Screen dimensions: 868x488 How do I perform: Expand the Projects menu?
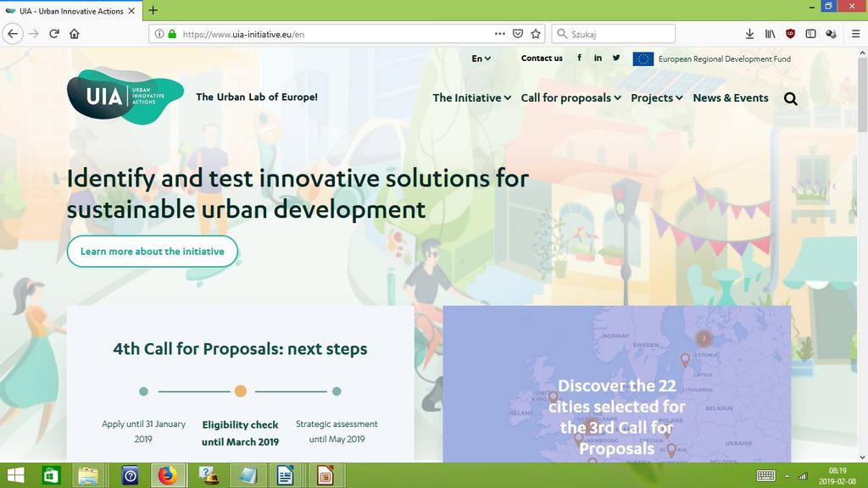[657, 98]
